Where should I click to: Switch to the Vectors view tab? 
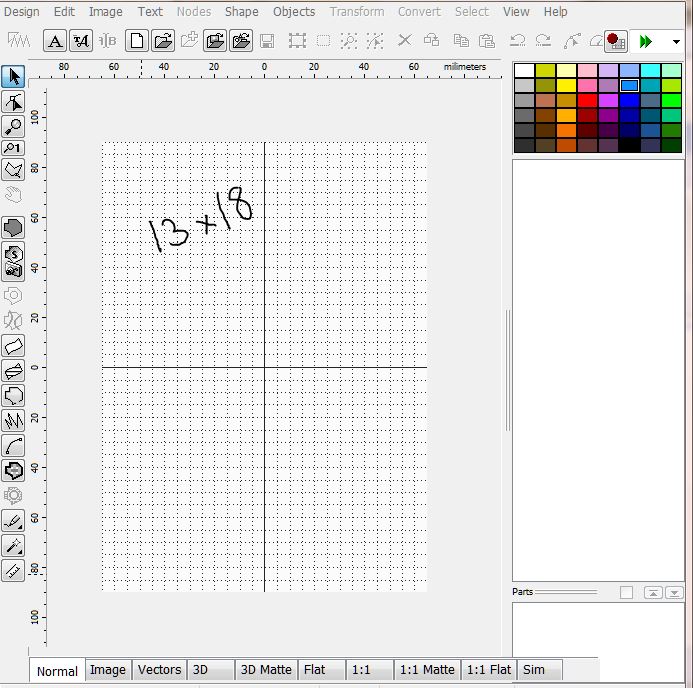159,670
